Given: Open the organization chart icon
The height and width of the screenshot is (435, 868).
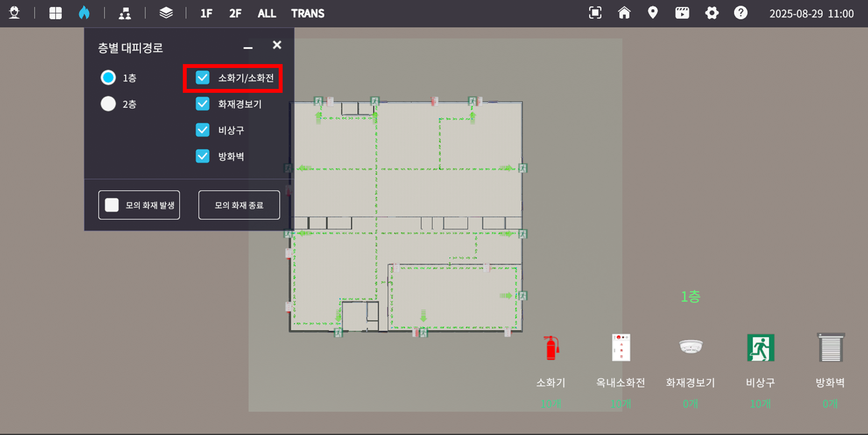Looking at the screenshot, I should click(125, 14).
